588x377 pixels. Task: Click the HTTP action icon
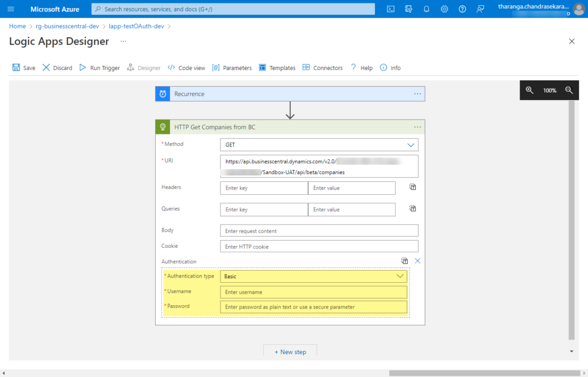163,127
